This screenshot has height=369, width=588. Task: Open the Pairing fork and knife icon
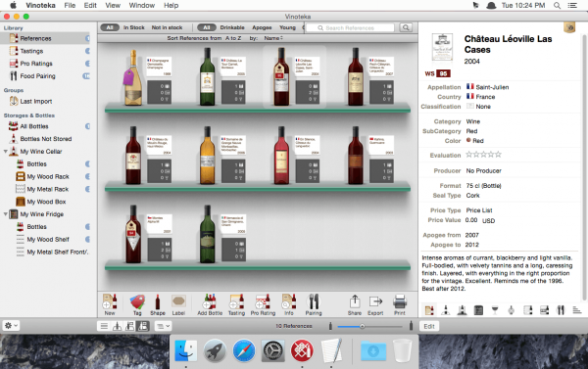(314, 301)
